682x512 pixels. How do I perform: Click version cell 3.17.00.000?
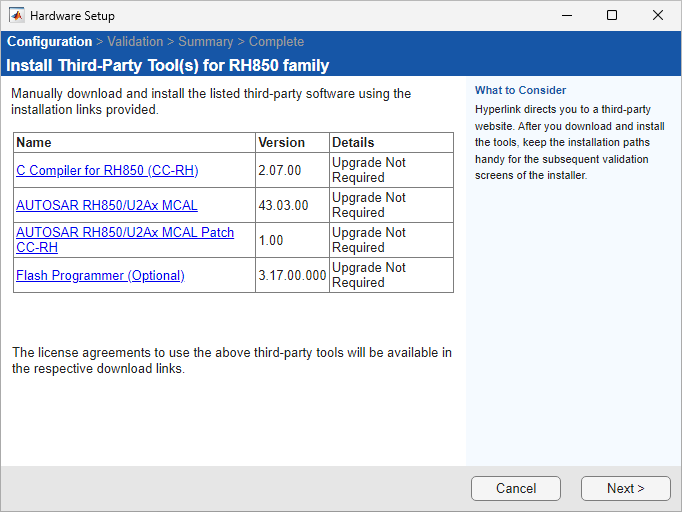tap(292, 275)
